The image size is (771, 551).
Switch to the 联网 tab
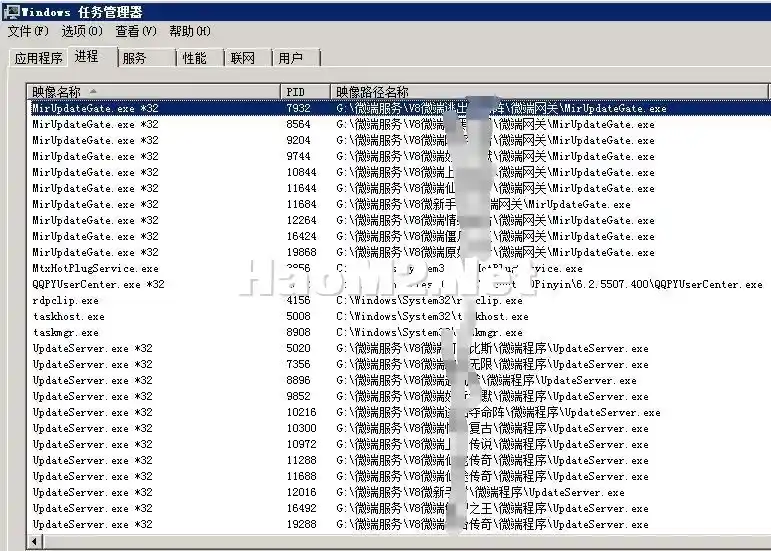(x=248, y=58)
